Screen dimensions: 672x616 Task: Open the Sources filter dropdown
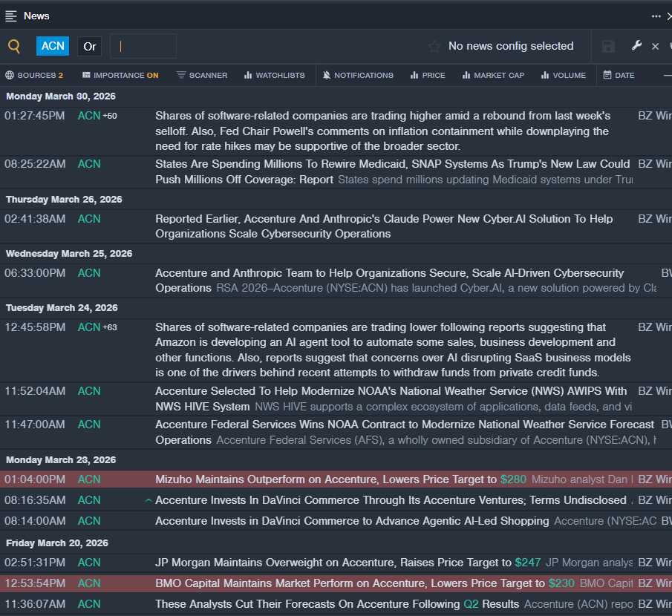34,75
